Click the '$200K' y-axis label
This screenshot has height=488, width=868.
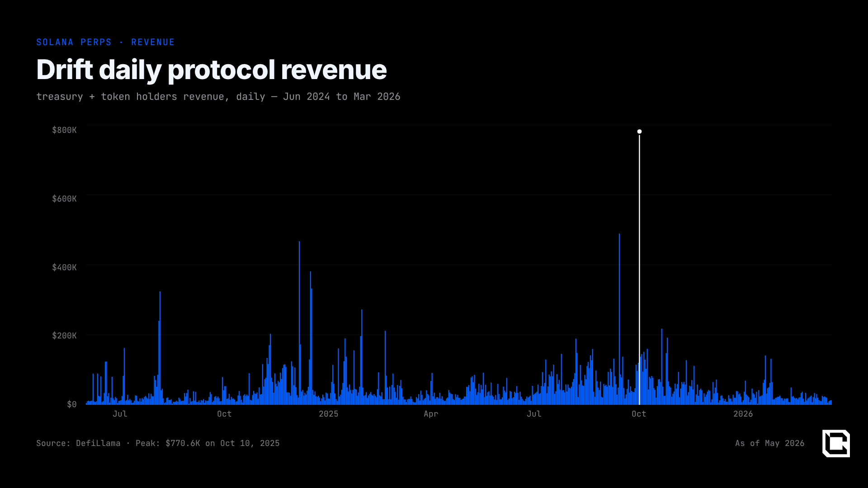click(x=64, y=336)
